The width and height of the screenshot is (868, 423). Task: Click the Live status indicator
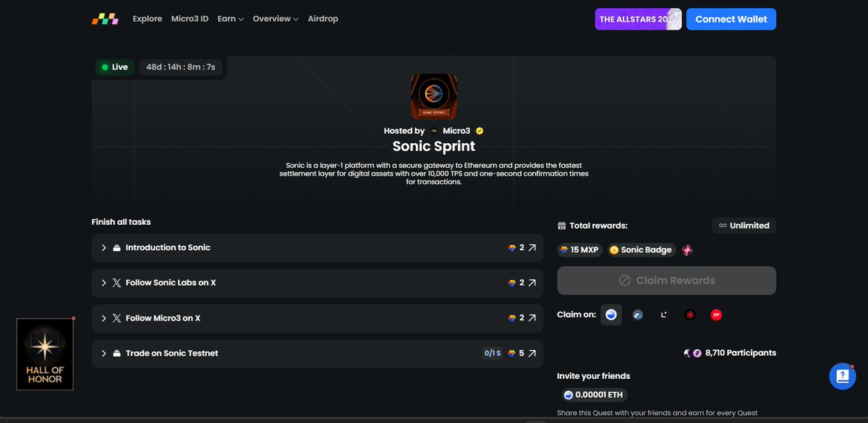(115, 67)
